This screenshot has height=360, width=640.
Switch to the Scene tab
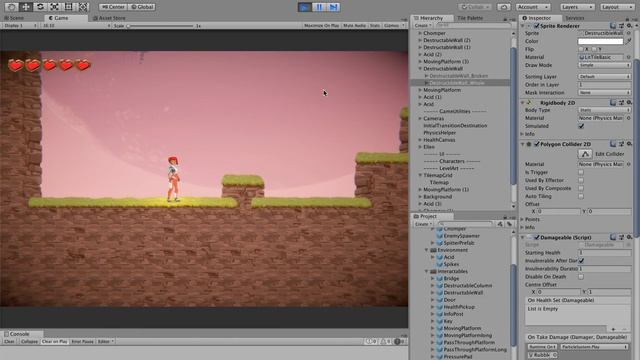tap(14, 18)
